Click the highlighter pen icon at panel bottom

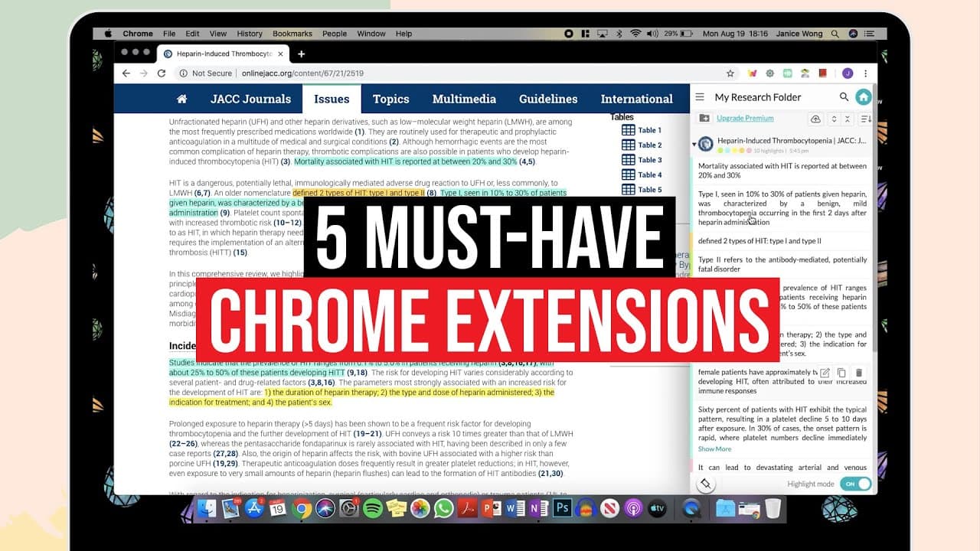tap(705, 484)
